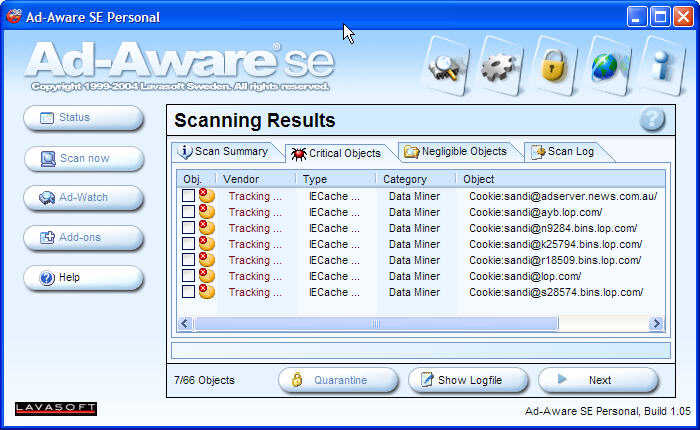This screenshot has height=430, width=700.
Task: Tick checkbox for n9284.bins.lop.com cookie
Action: tap(188, 228)
